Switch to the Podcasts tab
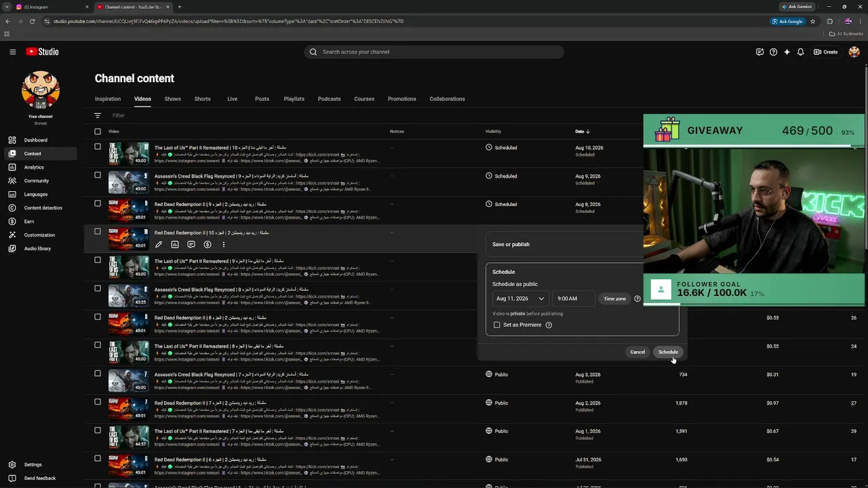The image size is (868, 488). pyautogui.click(x=330, y=99)
